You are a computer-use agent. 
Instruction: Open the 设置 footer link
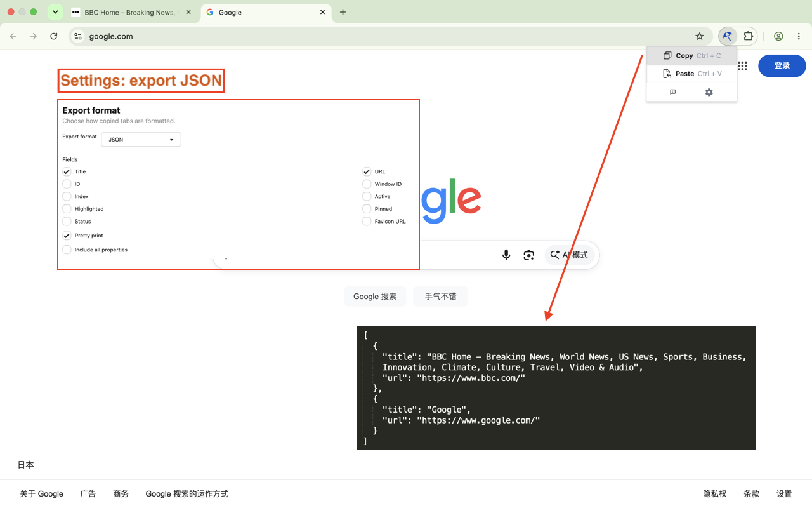[x=784, y=494]
